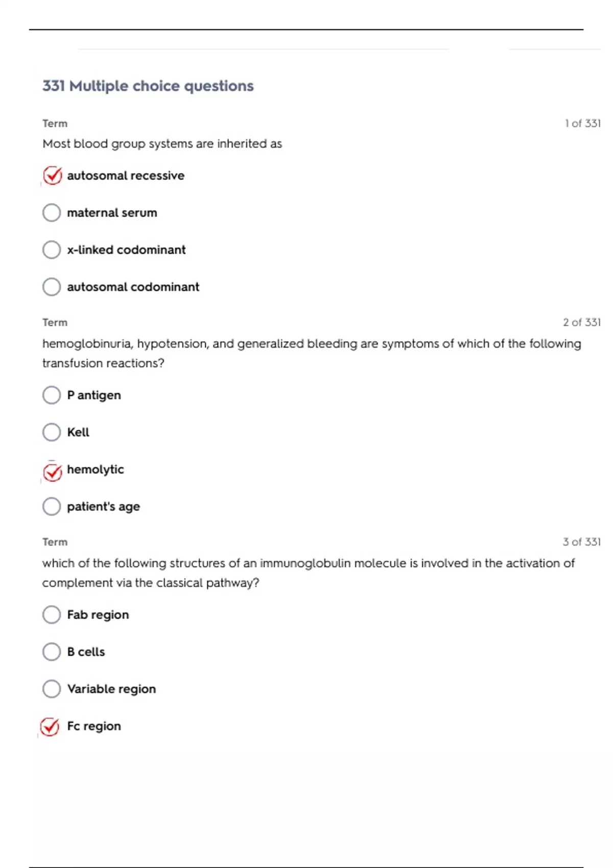The height and width of the screenshot is (868, 613).
Task: Click the 'Term' label above the blood group question
Action: pos(55,124)
